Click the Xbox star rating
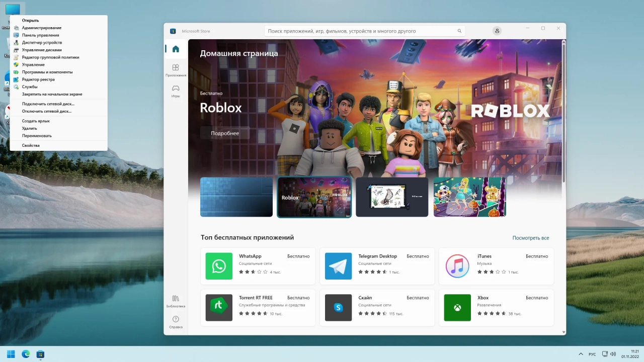 (492, 313)
